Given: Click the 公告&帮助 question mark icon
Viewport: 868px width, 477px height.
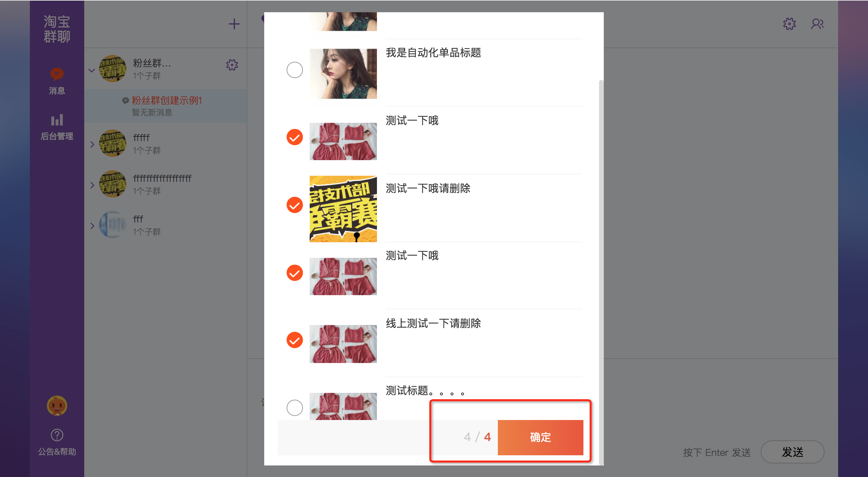Looking at the screenshot, I should [57, 435].
